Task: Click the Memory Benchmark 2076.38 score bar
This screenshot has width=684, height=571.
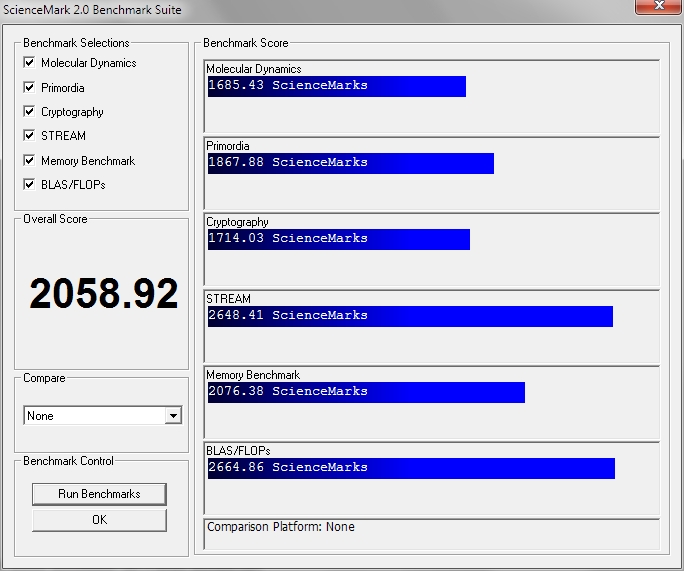Action: pos(366,392)
